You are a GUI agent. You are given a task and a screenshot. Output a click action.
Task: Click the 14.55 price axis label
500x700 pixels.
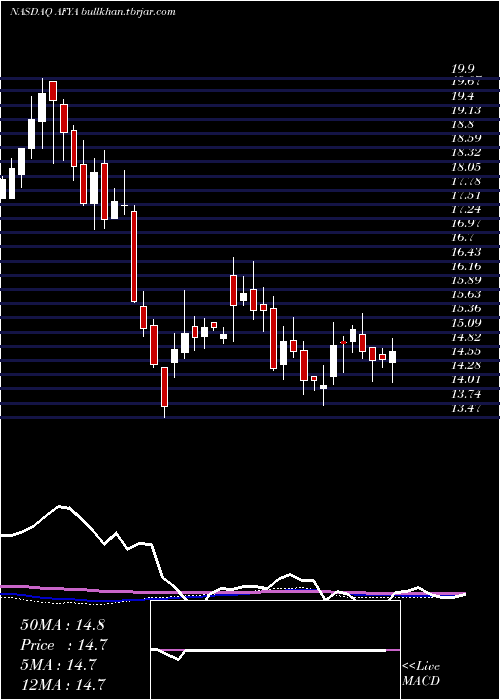(x=466, y=352)
